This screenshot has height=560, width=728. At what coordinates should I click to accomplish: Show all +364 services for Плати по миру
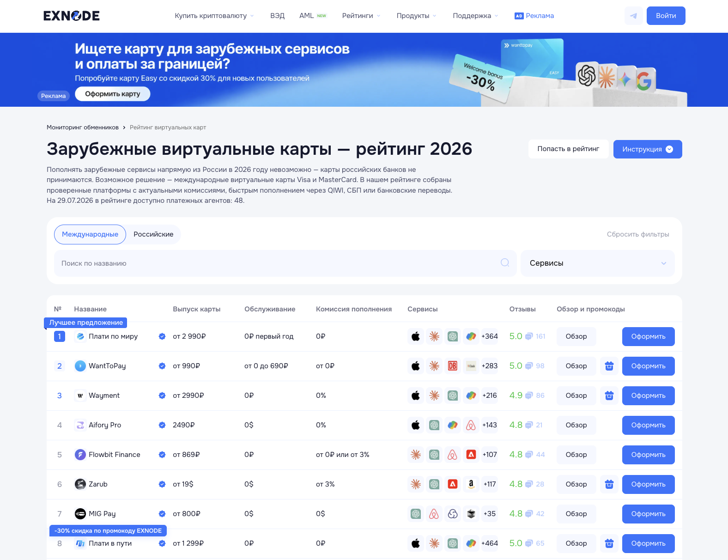click(490, 336)
